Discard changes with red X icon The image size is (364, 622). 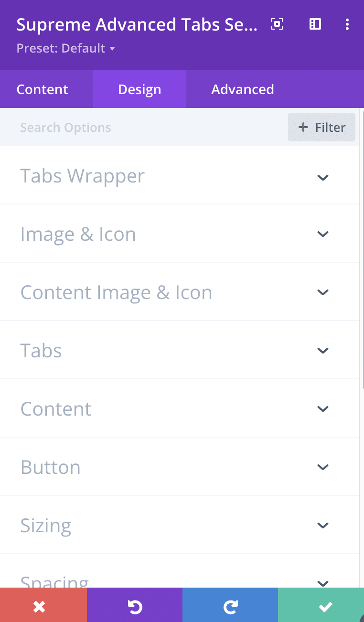click(x=39, y=607)
